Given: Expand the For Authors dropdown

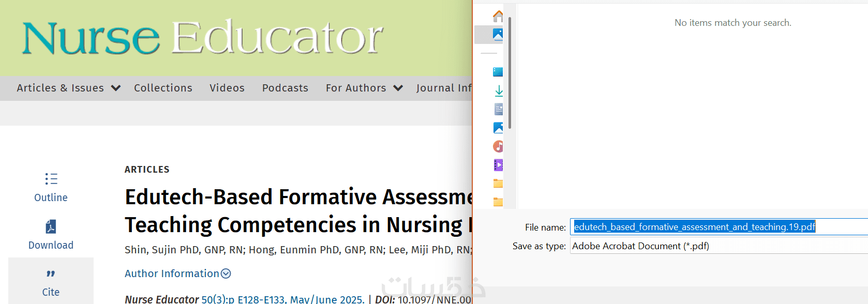Looking at the screenshot, I should (364, 88).
